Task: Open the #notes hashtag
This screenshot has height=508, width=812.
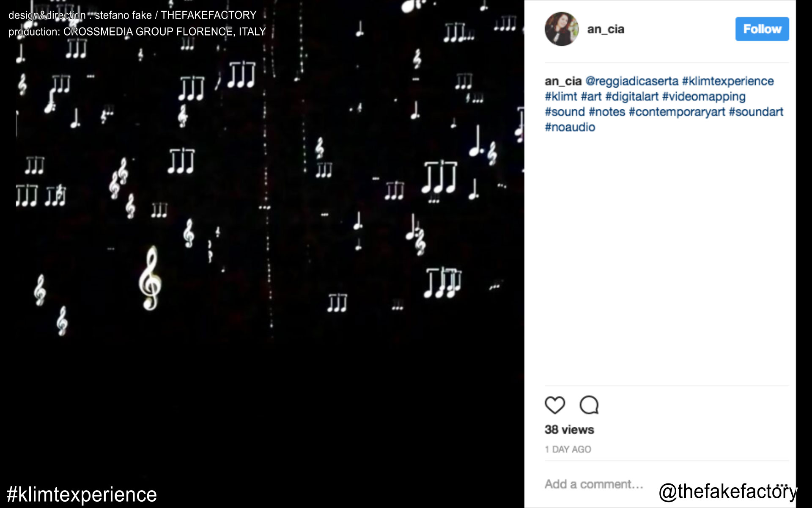Action: click(x=607, y=112)
